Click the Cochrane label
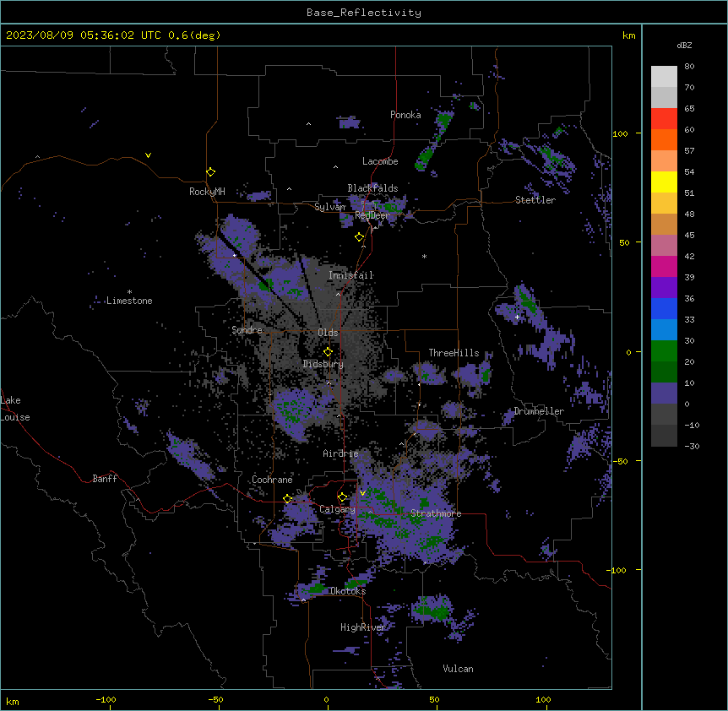This screenshot has width=728, height=711. [x=272, y=480]
